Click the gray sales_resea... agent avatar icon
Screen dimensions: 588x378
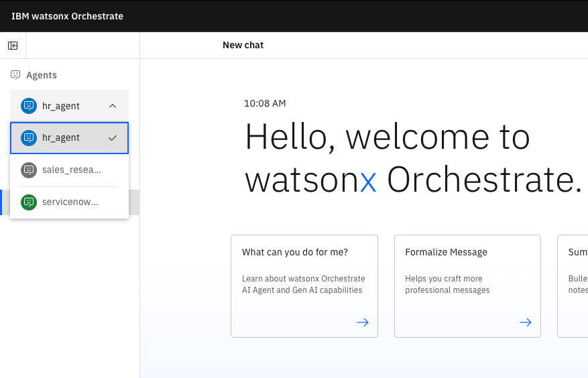[29, 170]
